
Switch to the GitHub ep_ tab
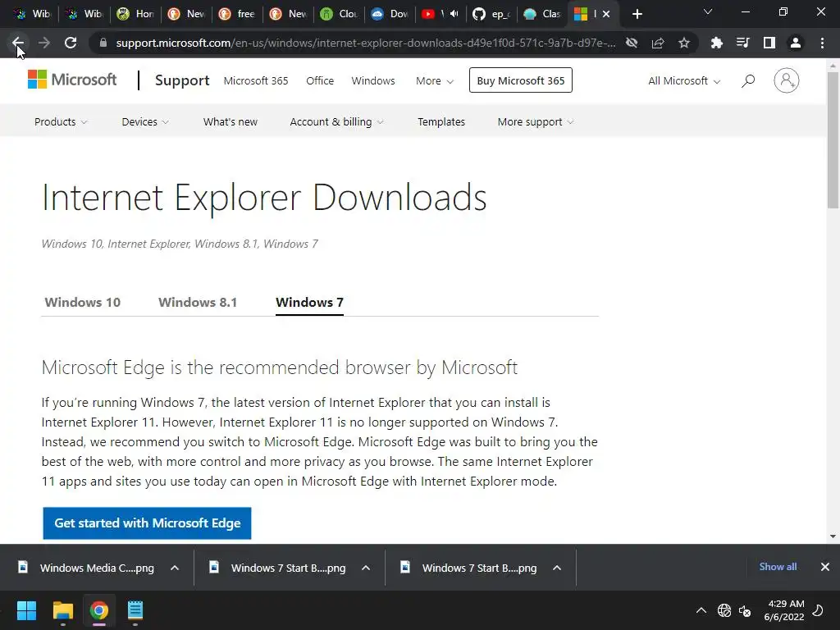(491, 14)
